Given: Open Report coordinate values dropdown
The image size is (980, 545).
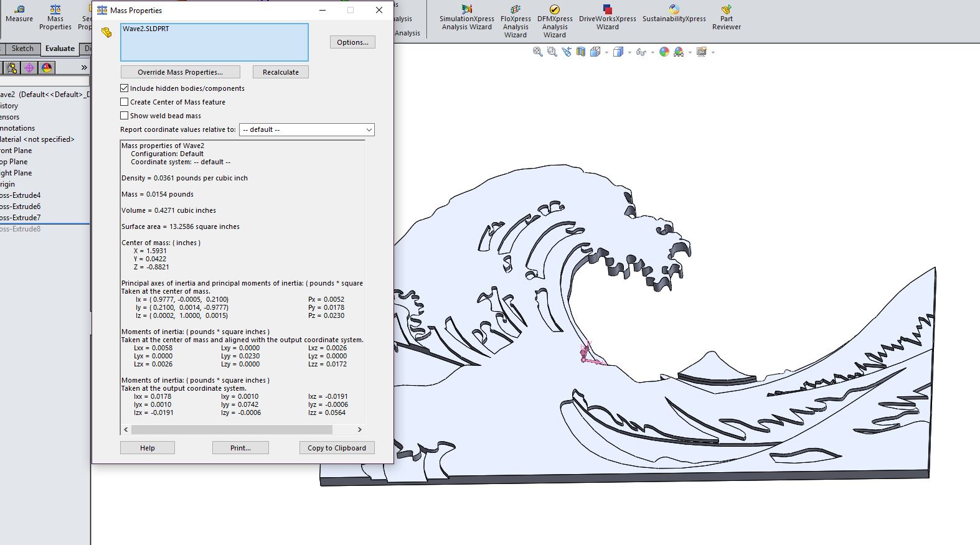Looking at the screenshot, I should [307, 129].
